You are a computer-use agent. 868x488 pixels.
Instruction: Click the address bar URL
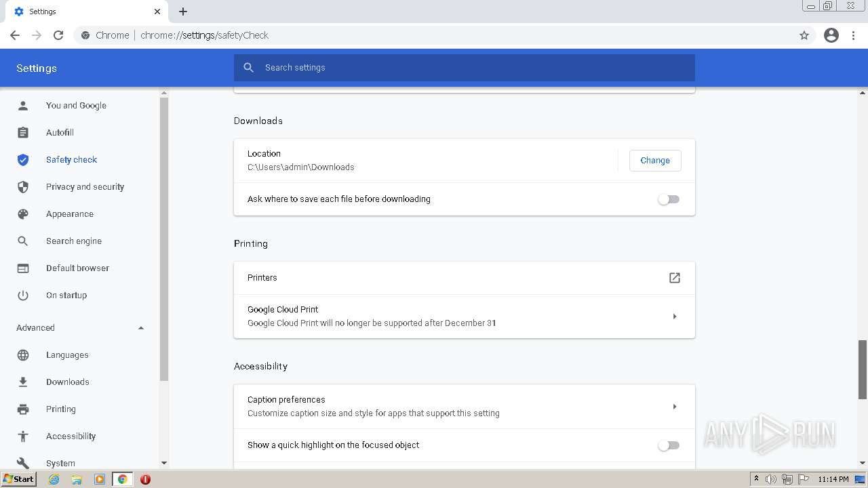pyautogui.click(x=204, y=35)
